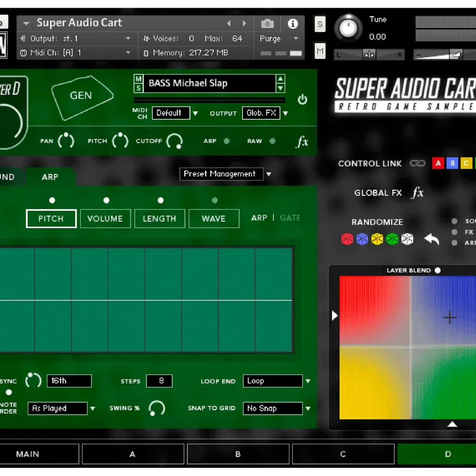The image size is (476, 476).
Task: Step to the next sound with down arrow
Action: [x=280, y=88]
